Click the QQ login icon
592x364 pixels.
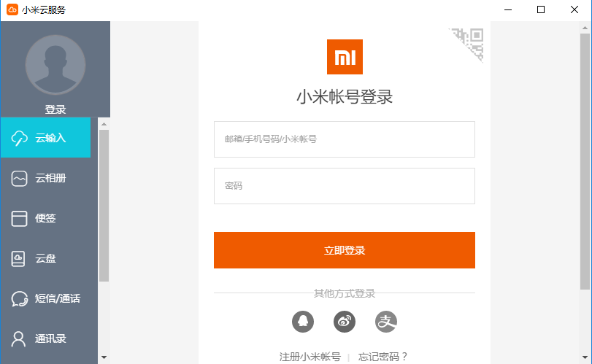tap(302, 321)
